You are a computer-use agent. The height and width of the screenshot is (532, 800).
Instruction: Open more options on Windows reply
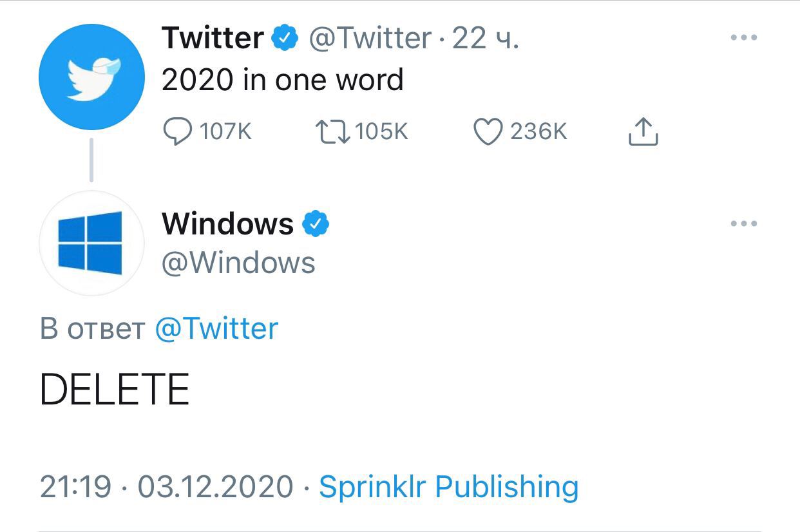pos(744,223)
